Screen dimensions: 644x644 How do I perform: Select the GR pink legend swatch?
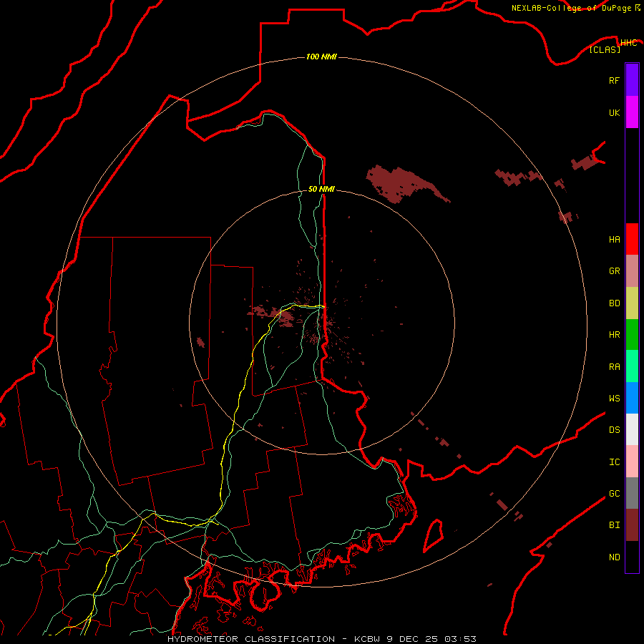point(632,271)
